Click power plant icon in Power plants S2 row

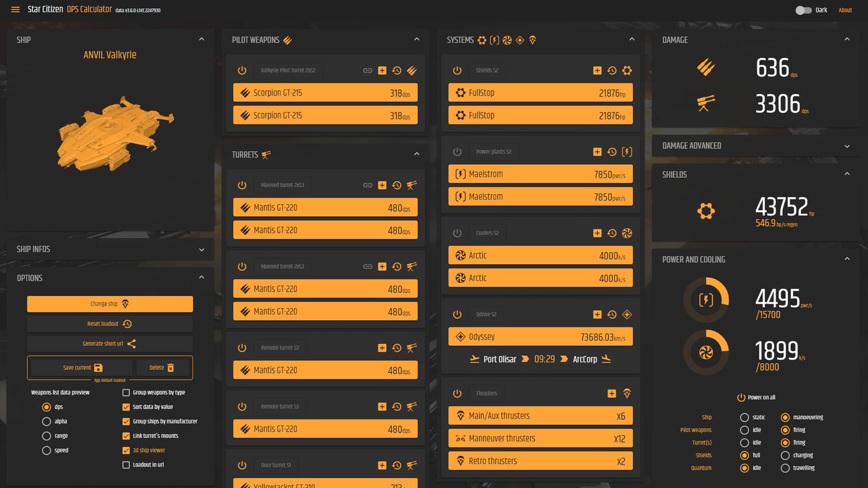pyautogui.click(x=627, y=152)
